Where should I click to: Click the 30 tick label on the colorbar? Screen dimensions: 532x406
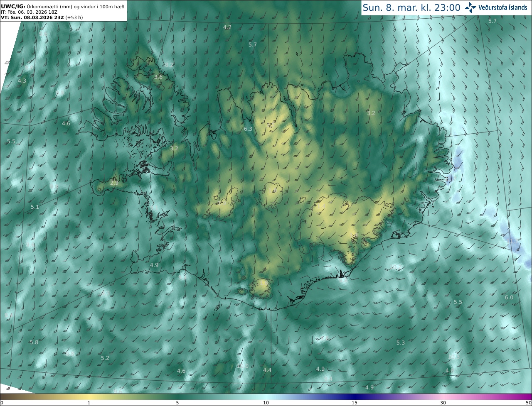(443, 403)
